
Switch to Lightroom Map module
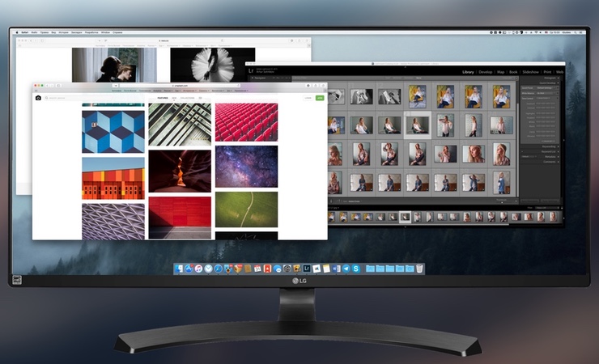point(500,72)
